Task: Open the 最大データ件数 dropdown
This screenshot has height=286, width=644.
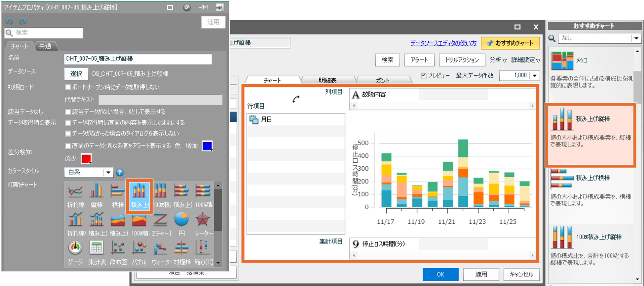Action: click(x=535, y=75)
